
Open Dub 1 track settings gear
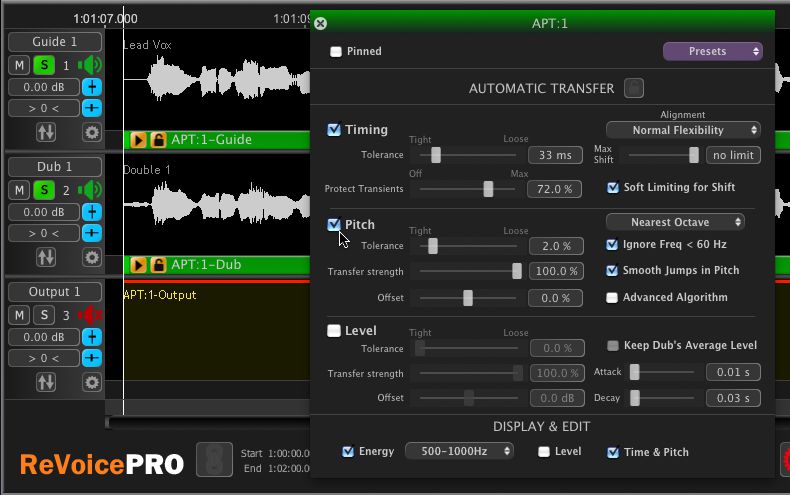(x=92, y=258)
